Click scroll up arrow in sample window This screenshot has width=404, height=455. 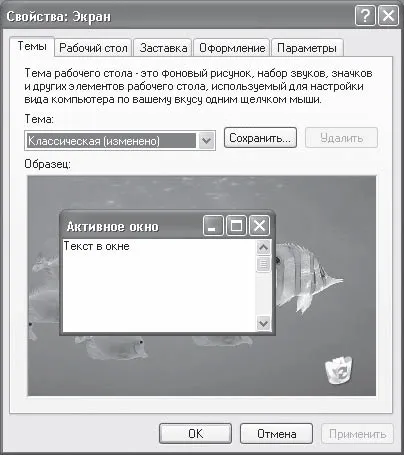click(x=263, y=247)
